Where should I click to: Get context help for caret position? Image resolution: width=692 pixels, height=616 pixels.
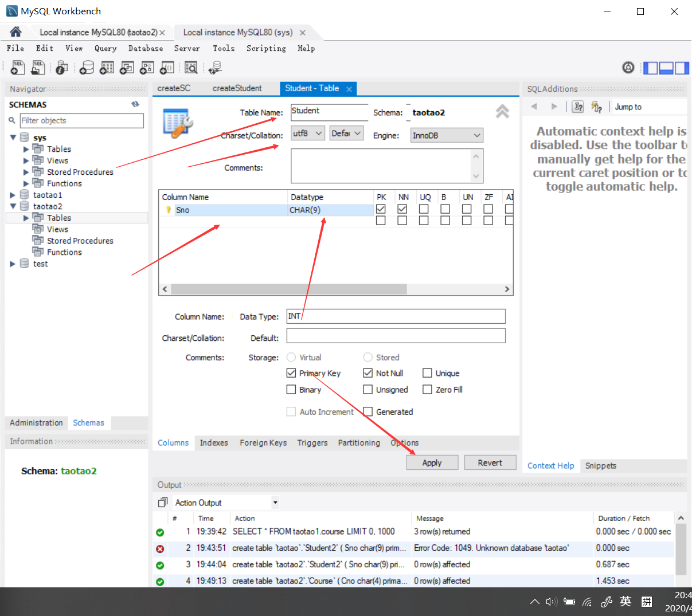578,107
